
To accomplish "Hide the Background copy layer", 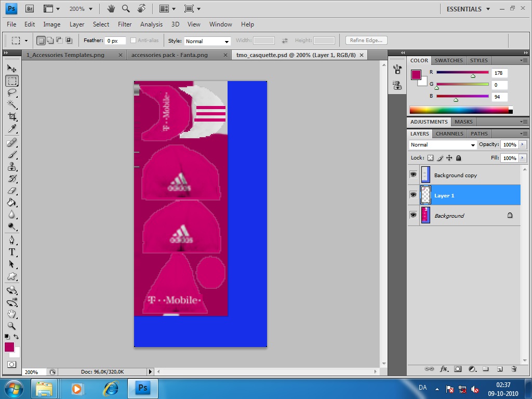I will (x=413, y=175).
